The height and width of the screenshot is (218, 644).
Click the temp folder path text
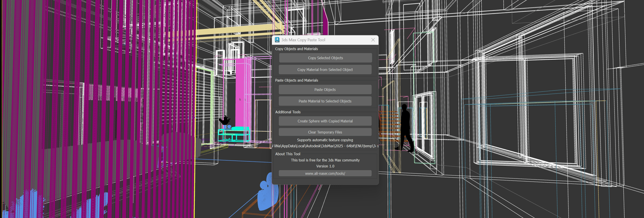click(x=325, y=146)
